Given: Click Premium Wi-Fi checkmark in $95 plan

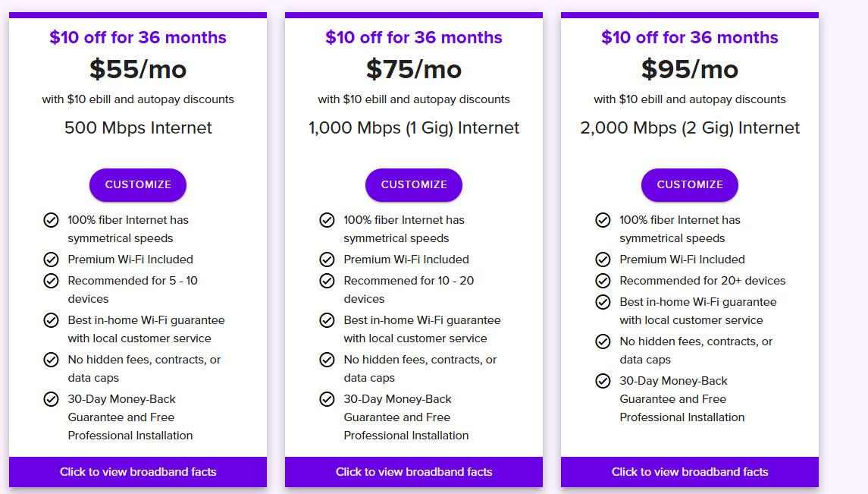Looking at the screenshot, I should 603,260.
